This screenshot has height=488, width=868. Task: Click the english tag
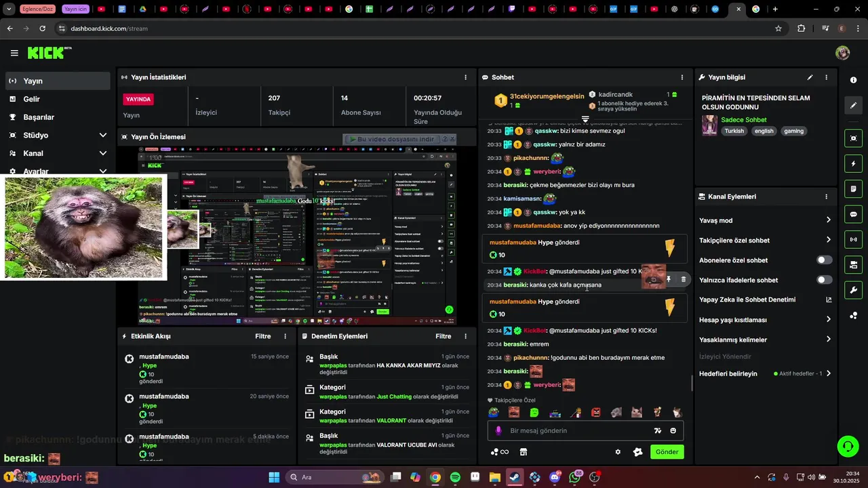764,131
